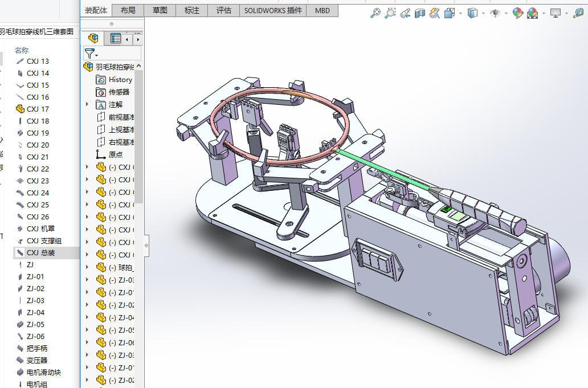Open the Display Style dropdown arrow
Image resolution: width=588 pixels, height=388 pixels.
click(x=483, y=13)
